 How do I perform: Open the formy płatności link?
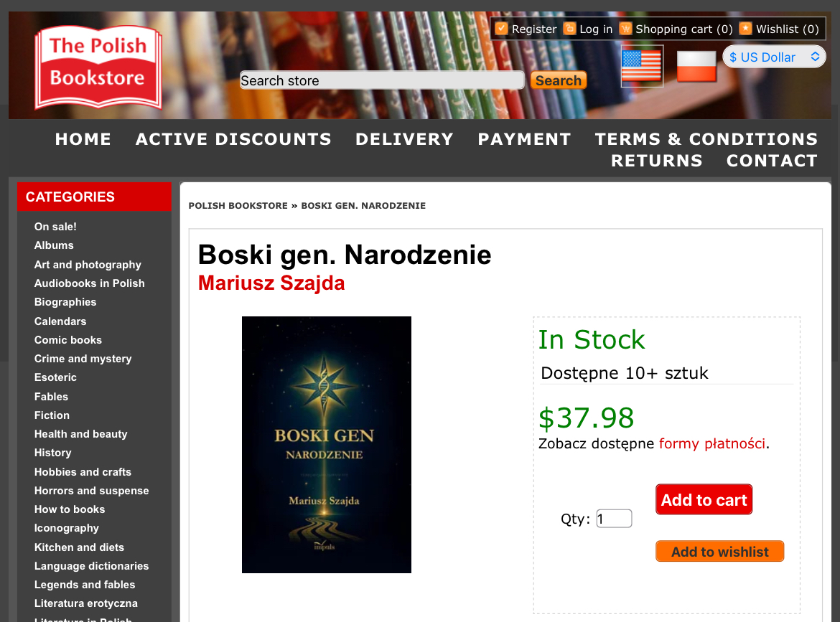(711, 444)
